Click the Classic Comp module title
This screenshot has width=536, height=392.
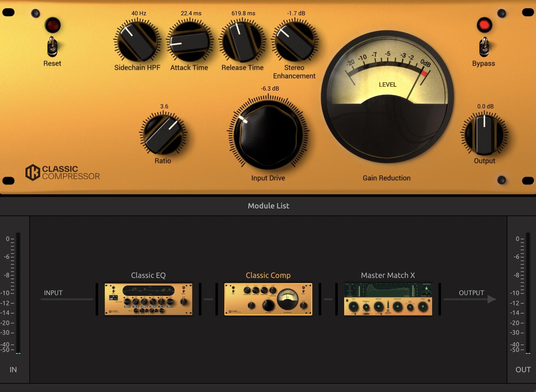point(268,275)
